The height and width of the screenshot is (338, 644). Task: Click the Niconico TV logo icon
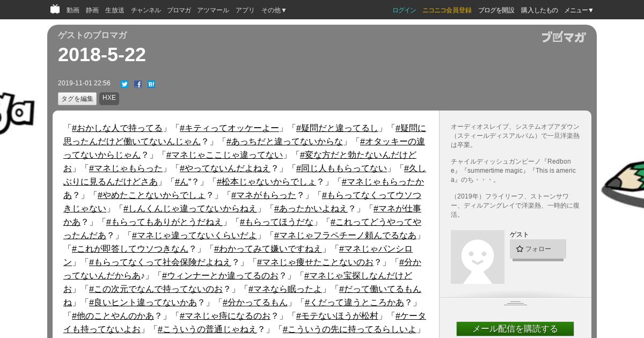tap(55, 9)
